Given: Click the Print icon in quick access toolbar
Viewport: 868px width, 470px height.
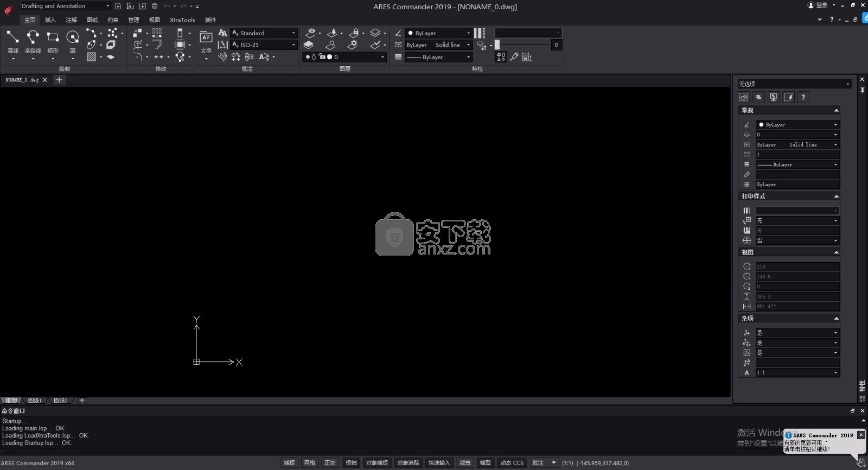Looking at the screenshot, I should [155, 6].
